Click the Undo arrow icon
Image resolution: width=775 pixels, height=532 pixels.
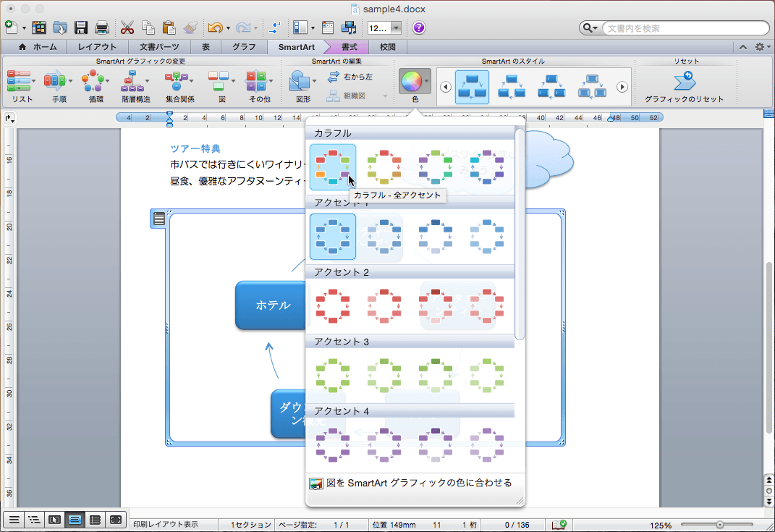(x=215, y=28)
